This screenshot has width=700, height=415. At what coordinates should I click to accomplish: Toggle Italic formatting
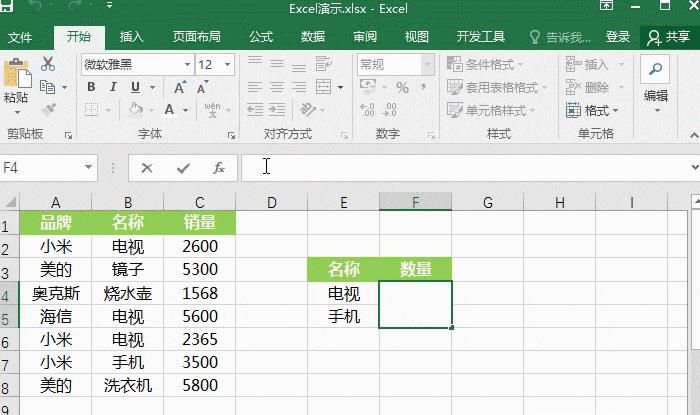click(113, 87)
